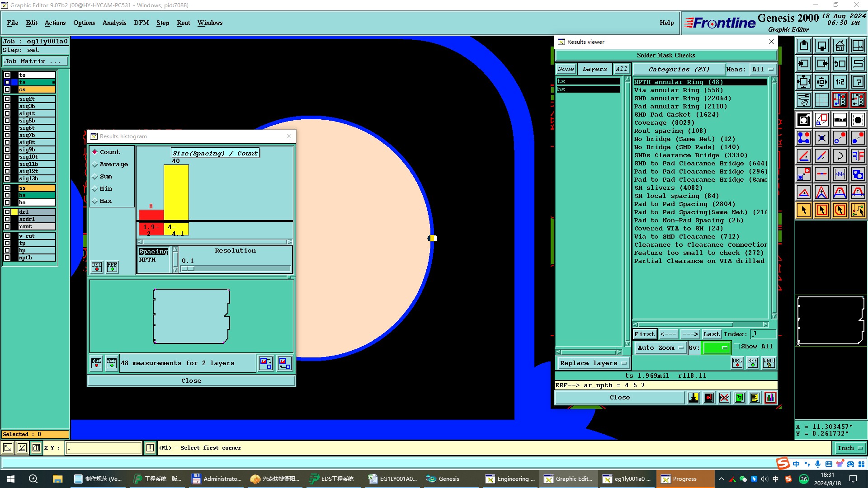Screen dimensions: 868x488
Task: Enable the Show All checkbox
Action: 737,347
